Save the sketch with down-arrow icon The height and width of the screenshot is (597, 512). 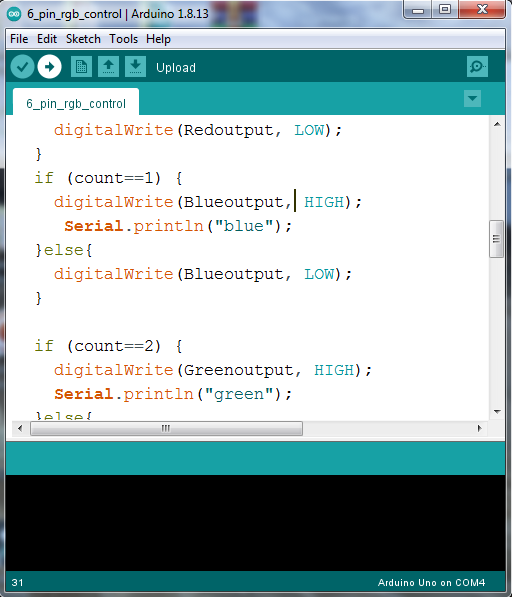point(135,67)
